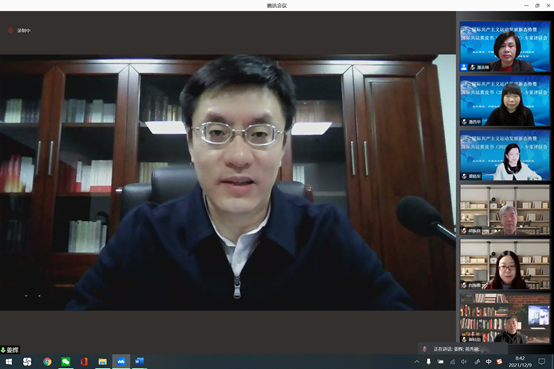The height and width of the screenshot is (369, 554).
Task: Toggle Chinese input mode indicator in tray
Action: coord(488,362)
